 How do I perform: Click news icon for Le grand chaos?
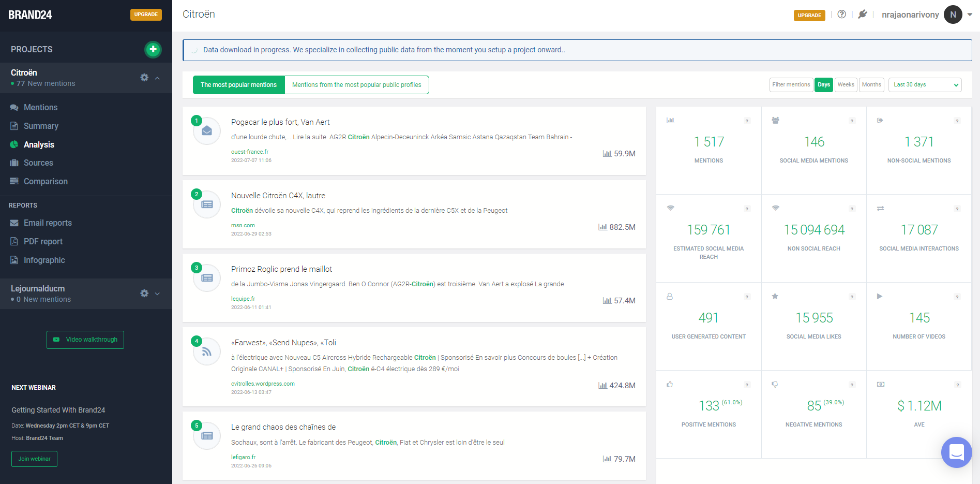click(x=207, y=435)
